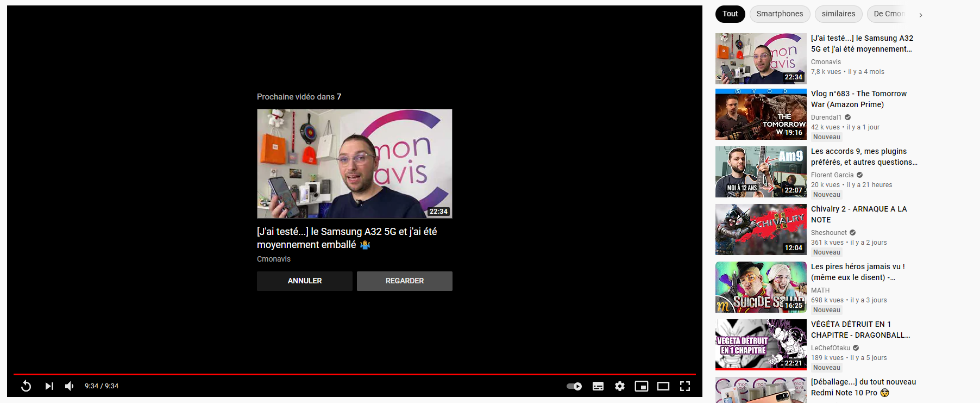The height and width of the screenshot is (403, 980).
Task: Select the Tout filter chip
Action: pos(730,14)
